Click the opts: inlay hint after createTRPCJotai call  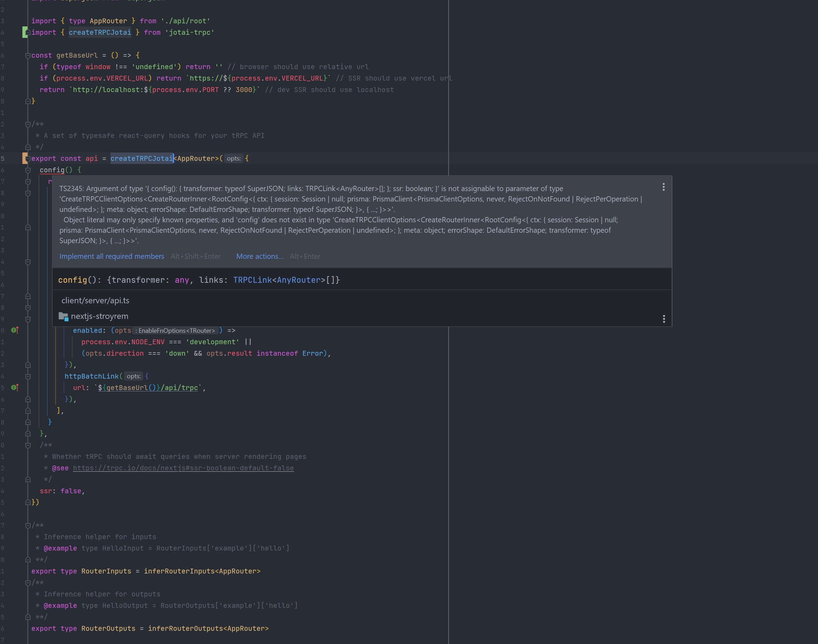(x=234, y=158)
